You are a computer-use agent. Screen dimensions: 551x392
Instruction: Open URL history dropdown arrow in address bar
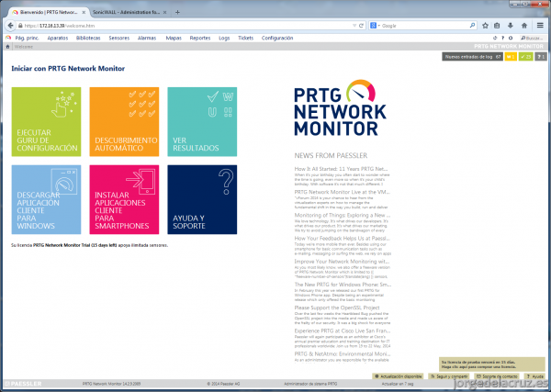(x=354, y=26)
